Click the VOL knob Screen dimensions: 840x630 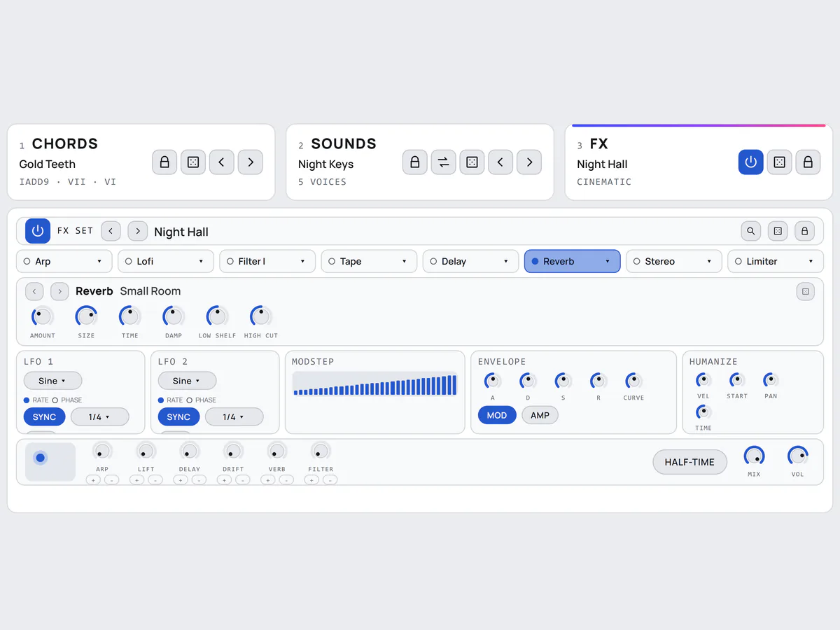[x=798, y=456]
